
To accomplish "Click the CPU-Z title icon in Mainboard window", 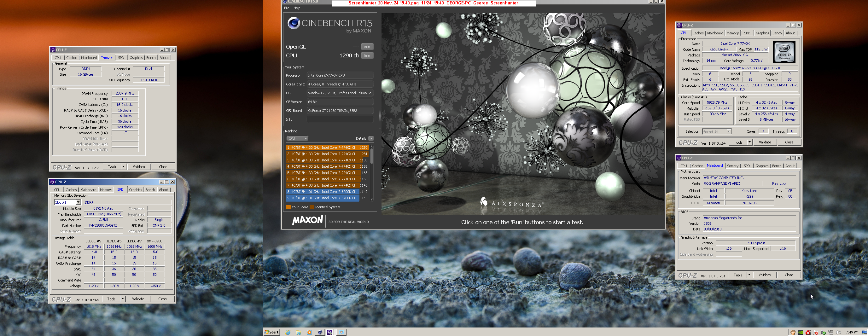I will pyautogui.click(x=679, y=158).
